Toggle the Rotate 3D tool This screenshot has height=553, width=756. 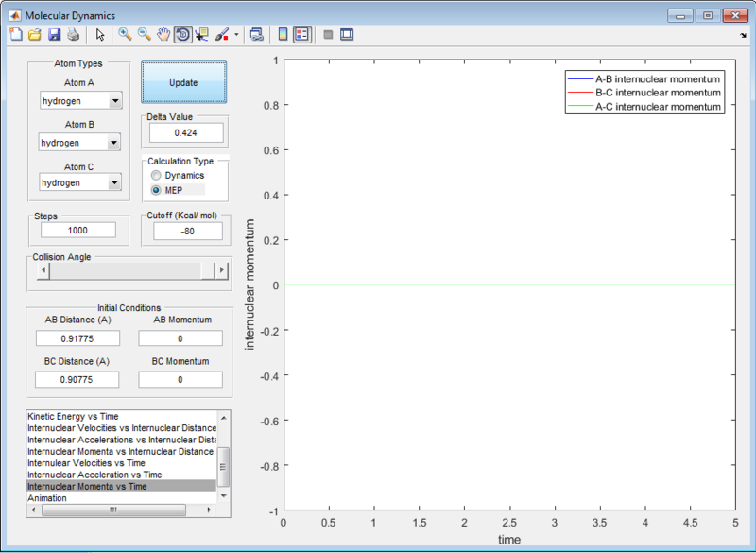(182, 35)
